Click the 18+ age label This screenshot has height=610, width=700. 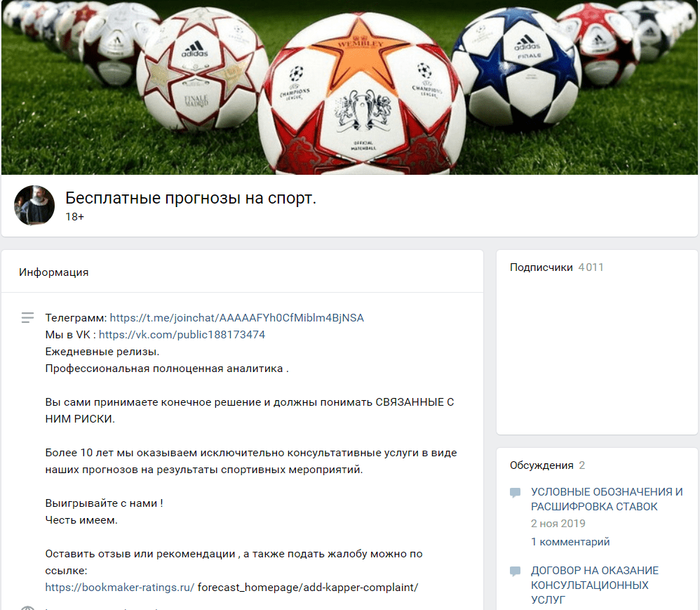coord(74,217)
